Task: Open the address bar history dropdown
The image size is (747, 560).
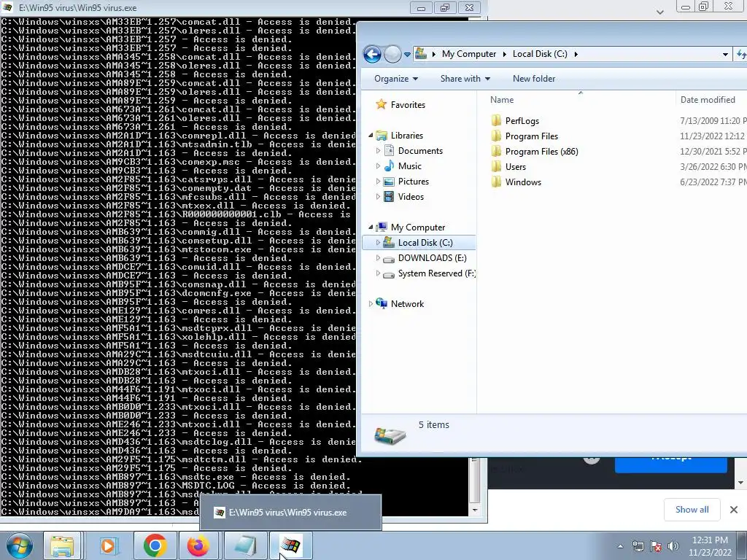Action: 725,54
